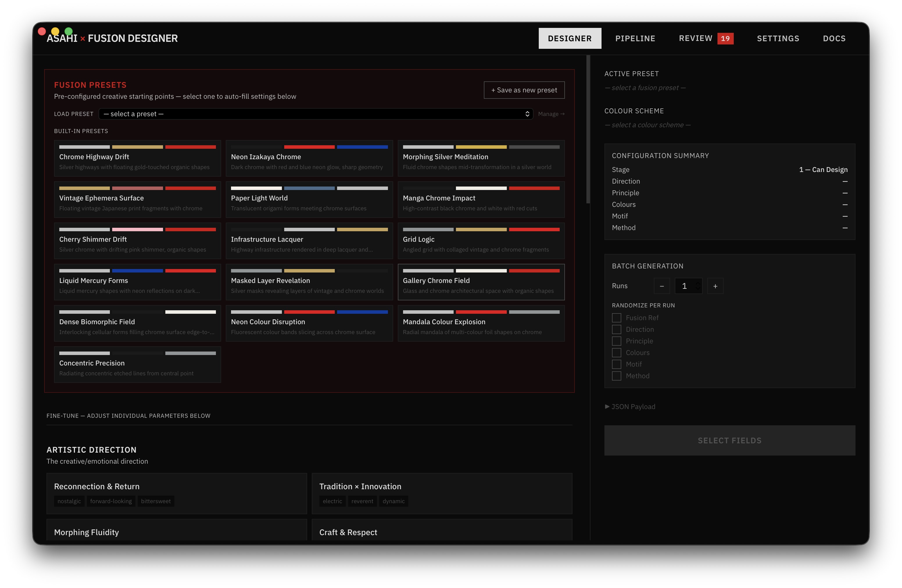Viewport: 902px width, 588px height.
Task: Pick the Infrastructure Lacquer preset
Action: point(309,241)
